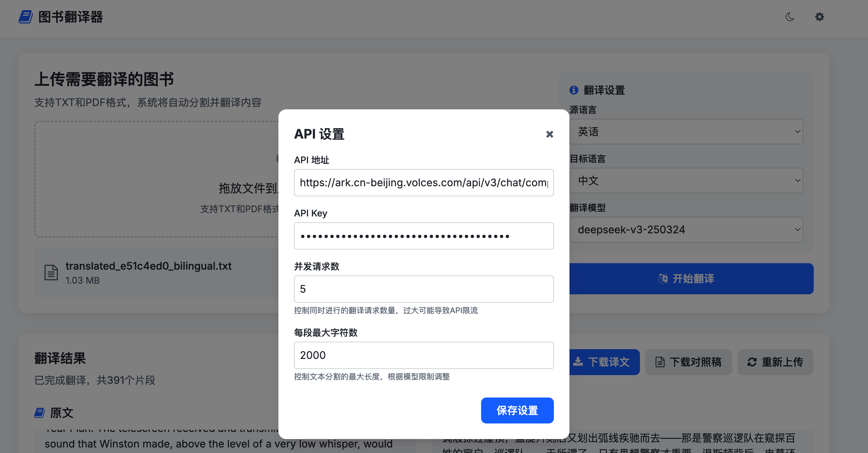Screen dimensions: 868x453
Task: Focus the 并发请求数 field
Action: 424,289
